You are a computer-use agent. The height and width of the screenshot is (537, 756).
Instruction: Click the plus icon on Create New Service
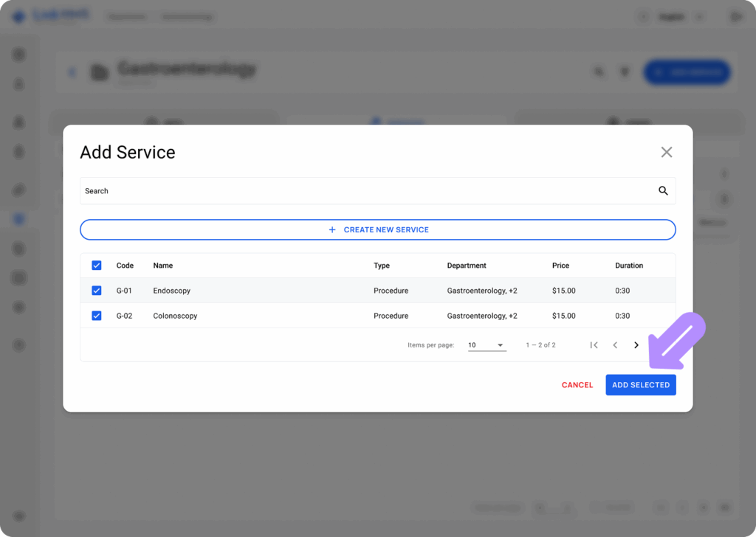tap(332, 229)
